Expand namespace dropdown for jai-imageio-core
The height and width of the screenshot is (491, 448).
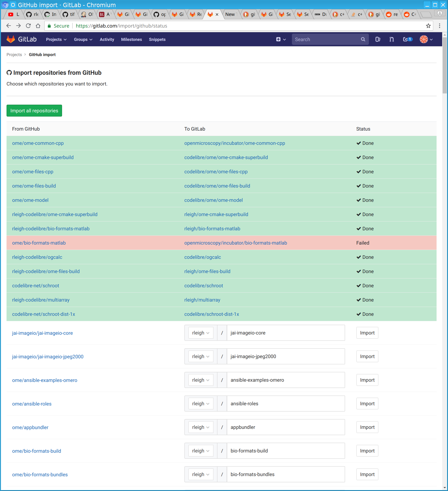click(x=201, y=333)
